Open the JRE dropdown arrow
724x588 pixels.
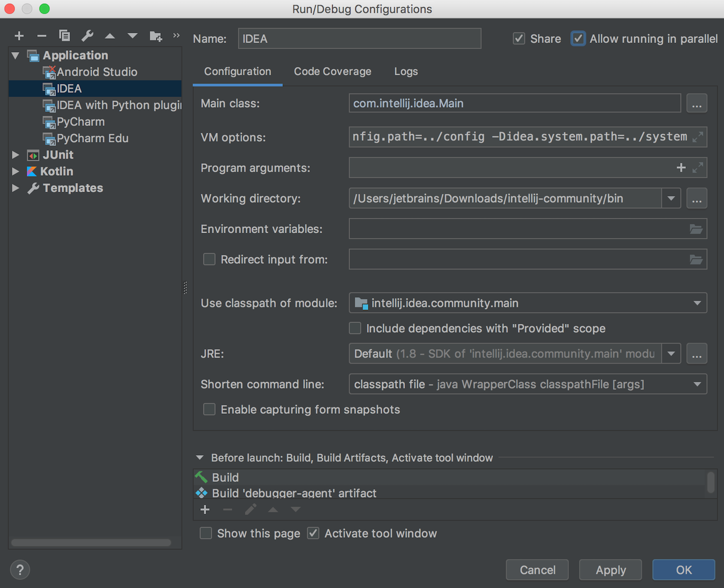click(671, 353)
